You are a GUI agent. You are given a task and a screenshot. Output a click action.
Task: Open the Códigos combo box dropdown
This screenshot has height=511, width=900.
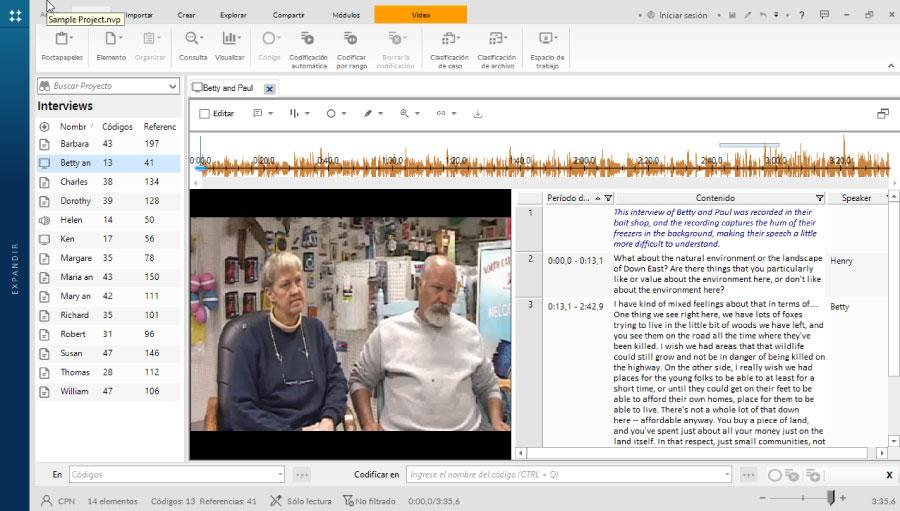coord(280,475)
